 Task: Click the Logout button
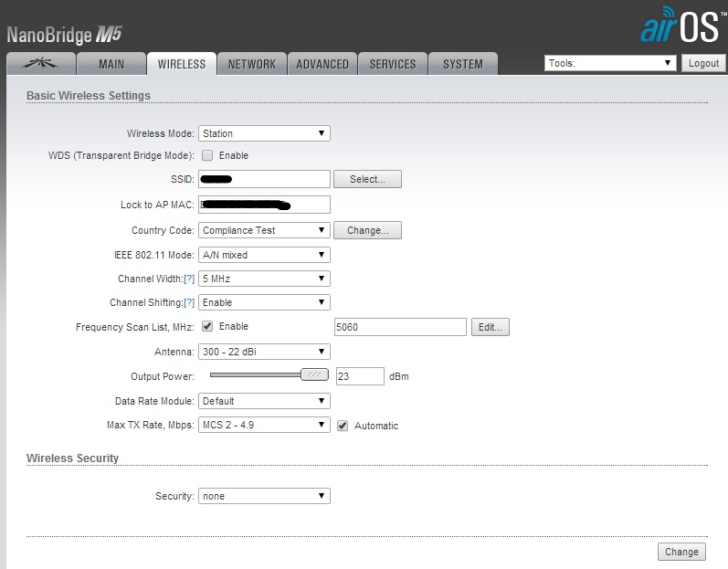click(703, 63)
